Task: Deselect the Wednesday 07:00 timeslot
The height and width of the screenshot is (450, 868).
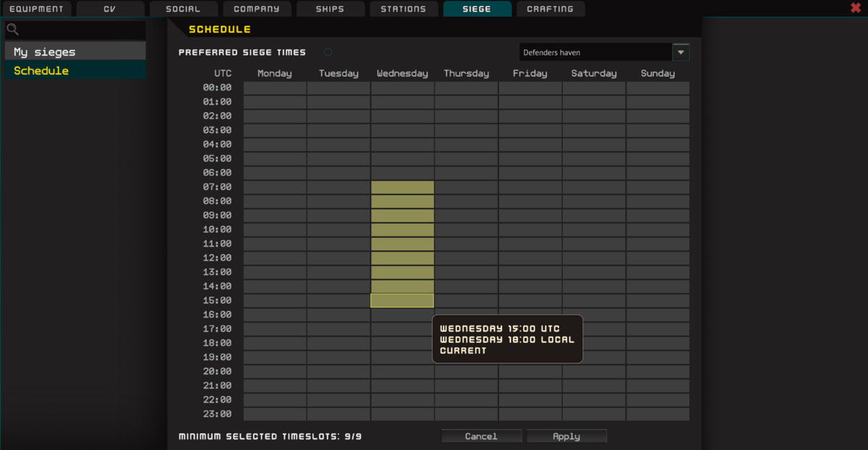Action: (402, 187)
